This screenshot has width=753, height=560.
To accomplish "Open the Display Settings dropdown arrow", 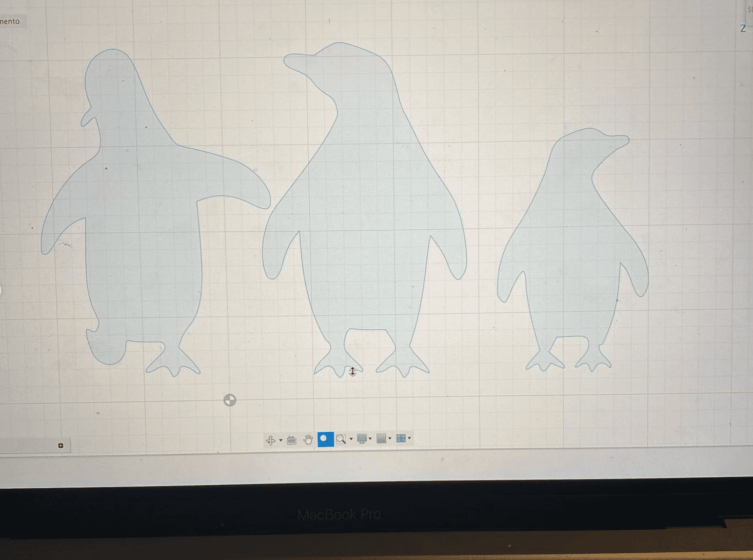I will point(370,438).
